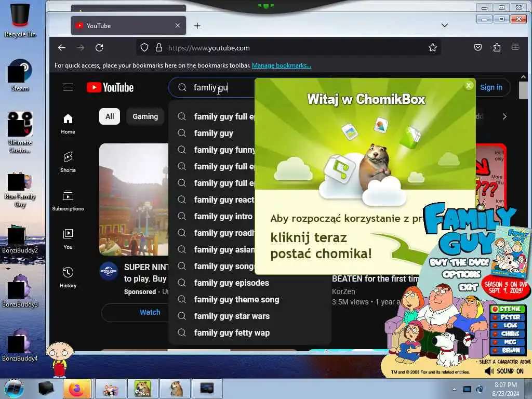This screenshot has width=532, height=399.
Task: Open the ChomikBox taskbar button
Action: [x=143, y=389]
